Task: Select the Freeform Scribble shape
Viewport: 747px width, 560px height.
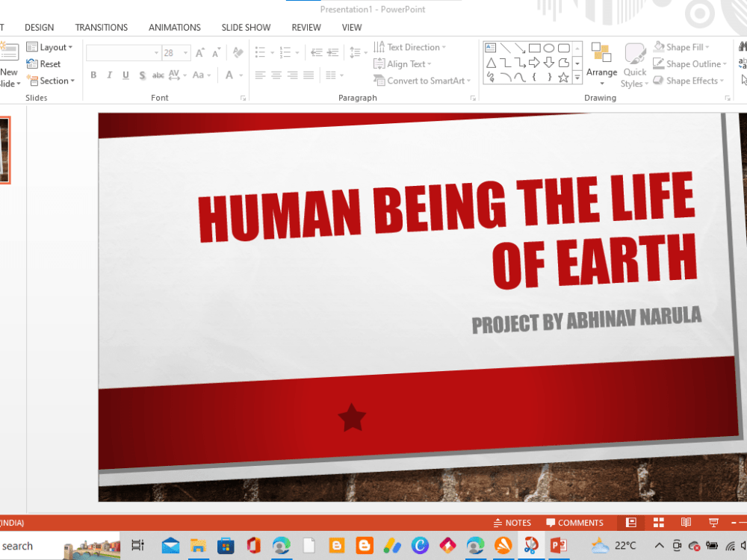Action: click(x=491, y=77)
